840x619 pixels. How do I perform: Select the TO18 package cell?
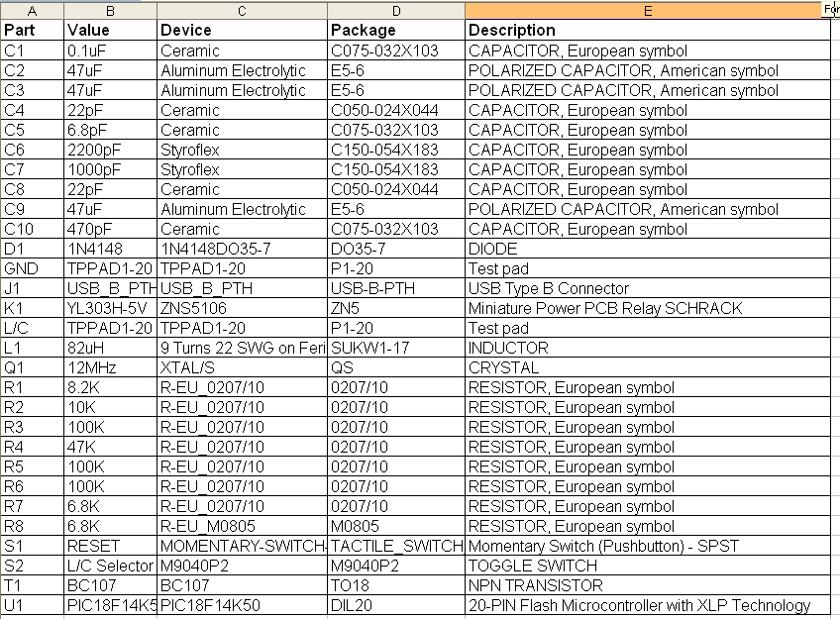(396, 585)
